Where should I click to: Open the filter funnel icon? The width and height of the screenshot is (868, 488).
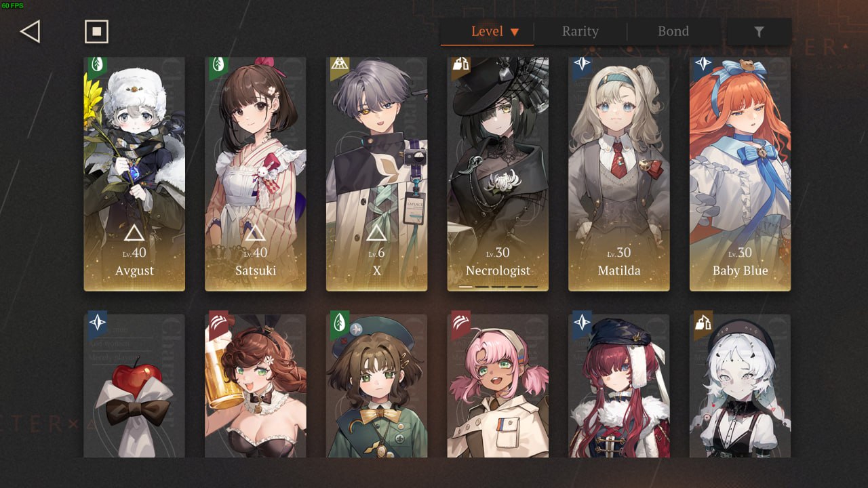click(759, 32)
